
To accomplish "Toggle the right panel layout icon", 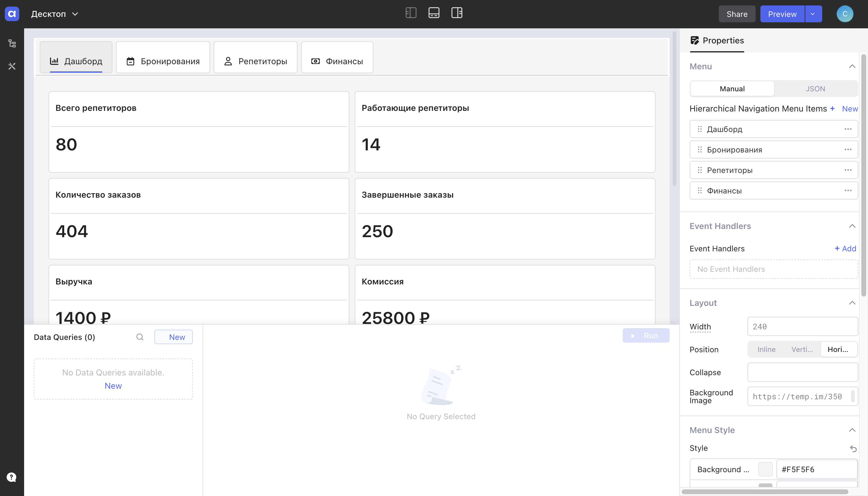I will tap(457, 13).
